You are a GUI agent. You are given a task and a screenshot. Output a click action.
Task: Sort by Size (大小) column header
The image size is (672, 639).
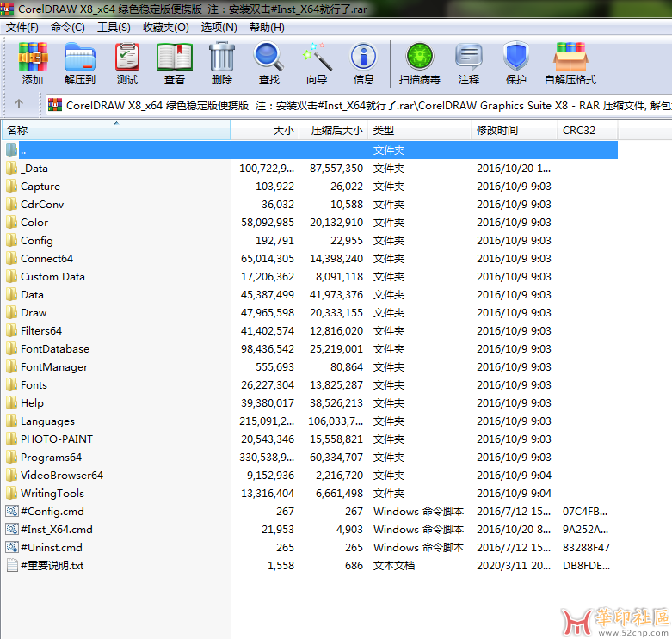265,130
